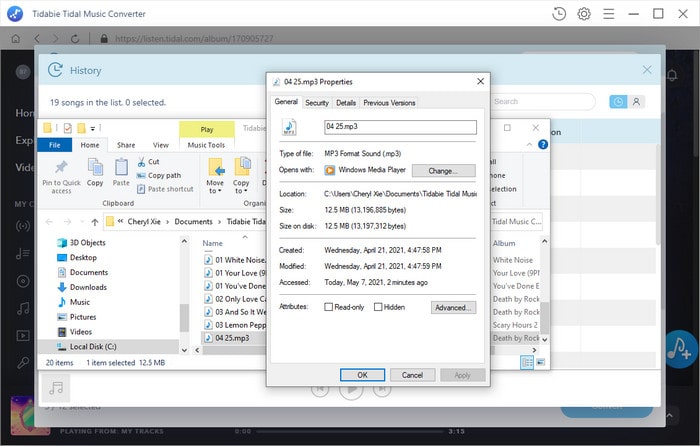Switch to the user icon view in History
This screenshot has height=446, width=700.
636,102
